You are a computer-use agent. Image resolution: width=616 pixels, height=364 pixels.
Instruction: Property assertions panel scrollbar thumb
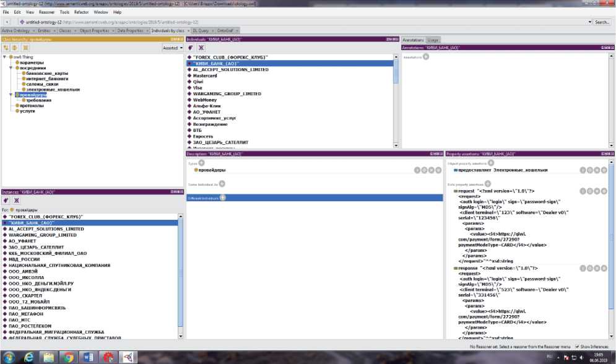(x=611, y=238)
